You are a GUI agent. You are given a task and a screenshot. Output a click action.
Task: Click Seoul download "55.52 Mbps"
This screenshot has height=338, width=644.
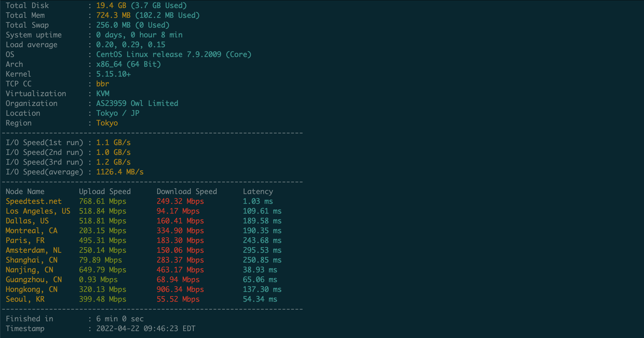coord(178,299)
